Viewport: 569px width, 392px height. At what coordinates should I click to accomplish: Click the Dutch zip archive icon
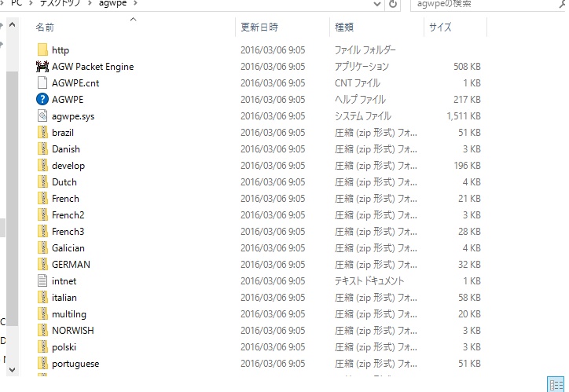[42, 182]
